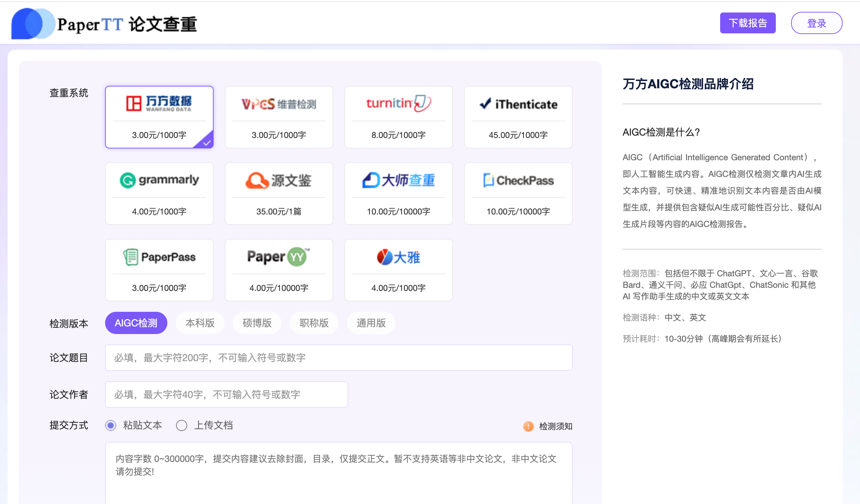Select the Grammarly system card

(159, 194)
